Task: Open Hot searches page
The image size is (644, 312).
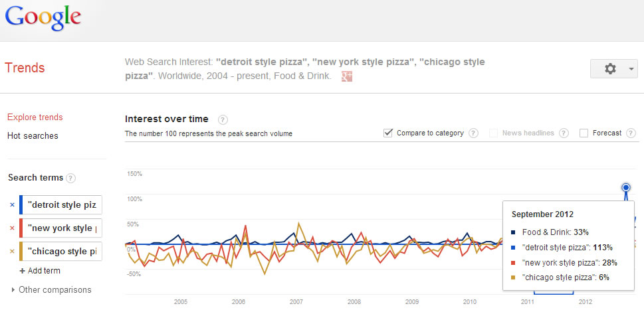Action: pos(33,136)
